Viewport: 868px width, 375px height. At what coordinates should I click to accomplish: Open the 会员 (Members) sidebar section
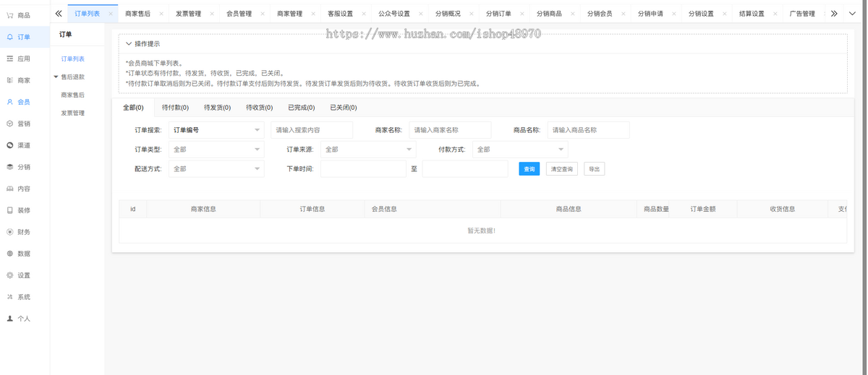24,102
